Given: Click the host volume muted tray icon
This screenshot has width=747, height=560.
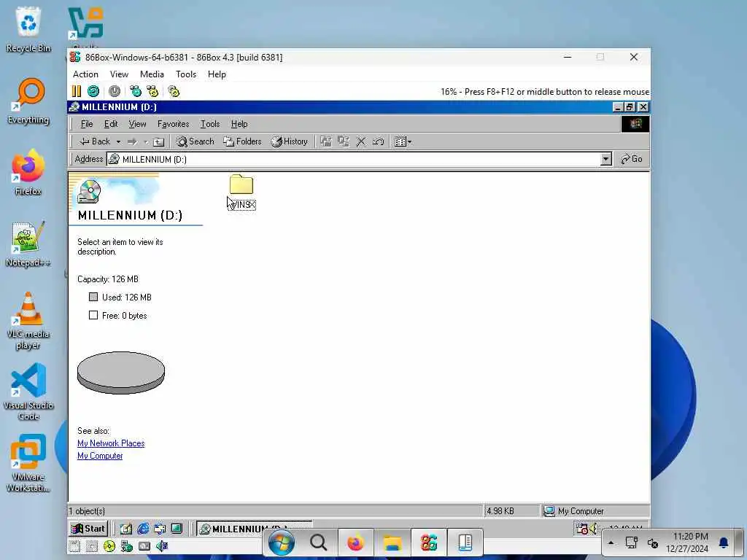Looking at the screenshot, I should (653, 542).
